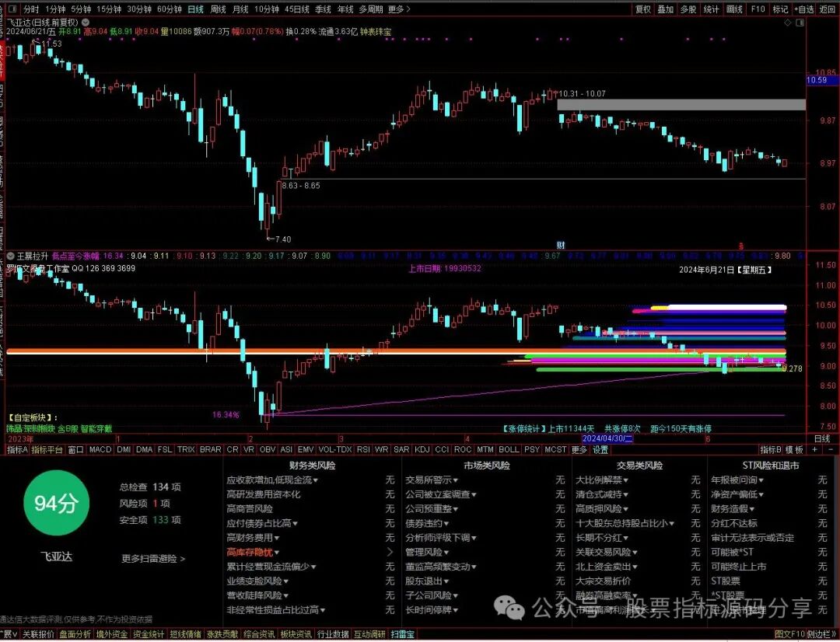The image size is (840, 642).
Task: Switch to 资金统计 bottom tab
Action: pyautogui.click(x=149, y=634)
